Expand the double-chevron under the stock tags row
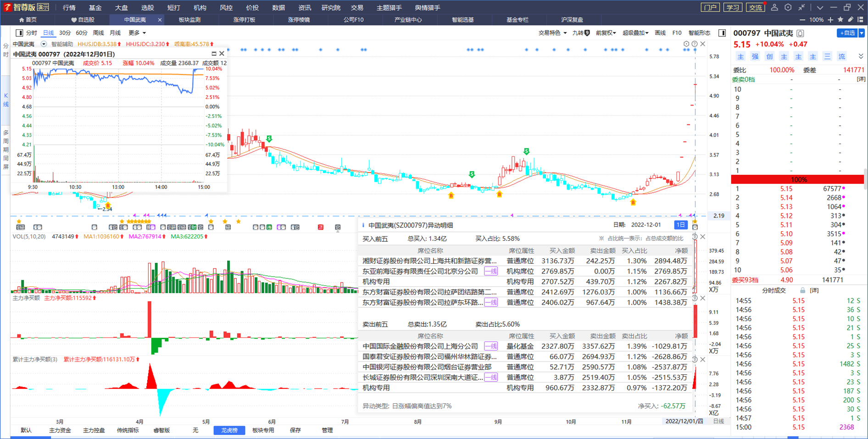This screenshot has width=868, height=439. point(861,56)
